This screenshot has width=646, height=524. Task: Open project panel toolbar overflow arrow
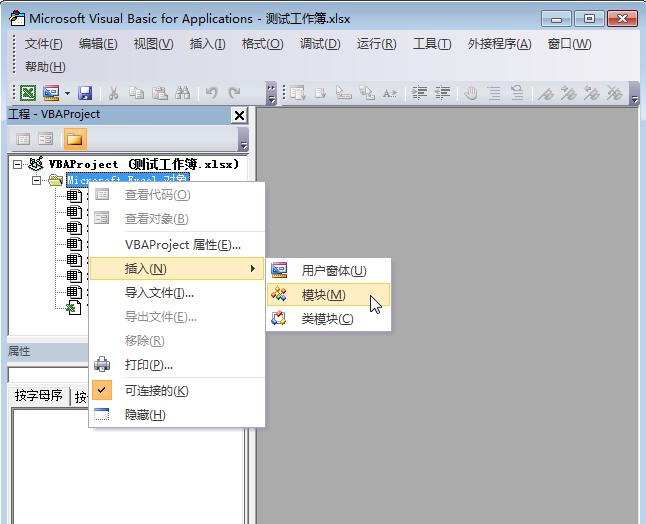click(x=243, y=139)
